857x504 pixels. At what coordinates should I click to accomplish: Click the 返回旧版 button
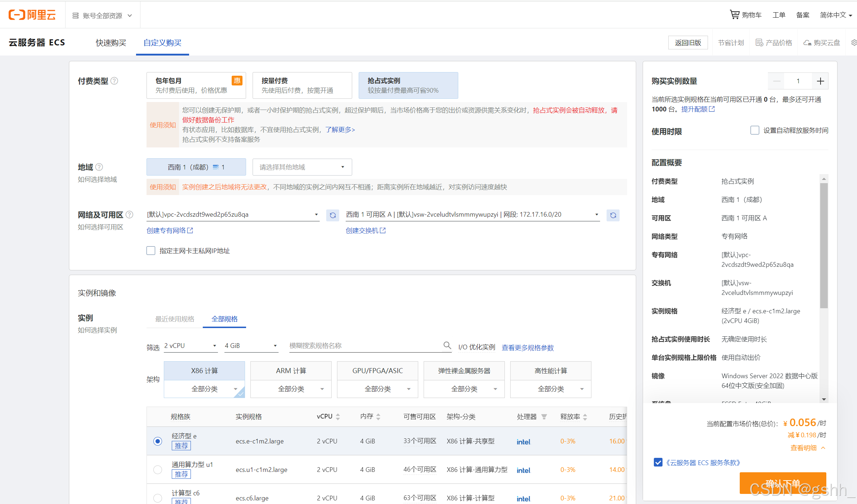point(688,43)
